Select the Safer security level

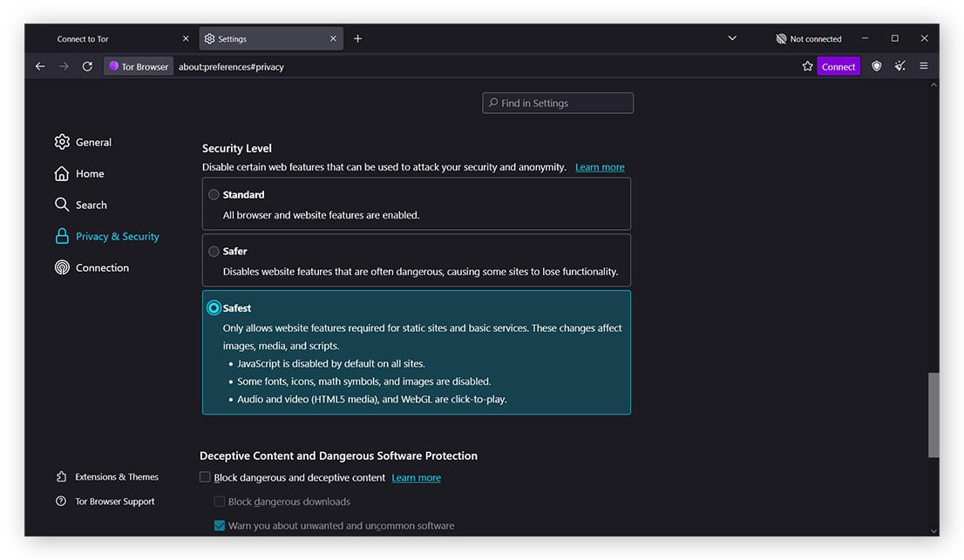click(x=214, y=252)
